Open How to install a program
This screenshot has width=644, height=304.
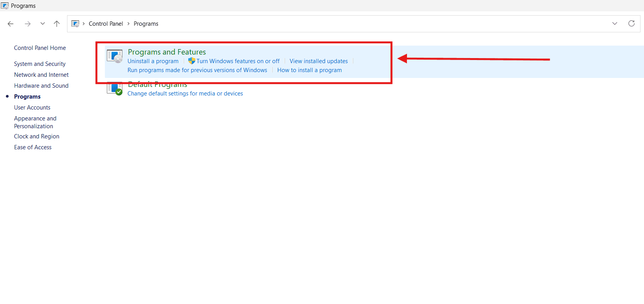point(310,70)
